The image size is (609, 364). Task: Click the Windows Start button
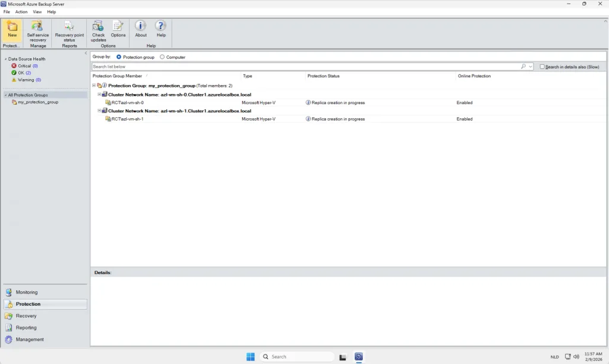pyautogui.click(x=250, y=357)
